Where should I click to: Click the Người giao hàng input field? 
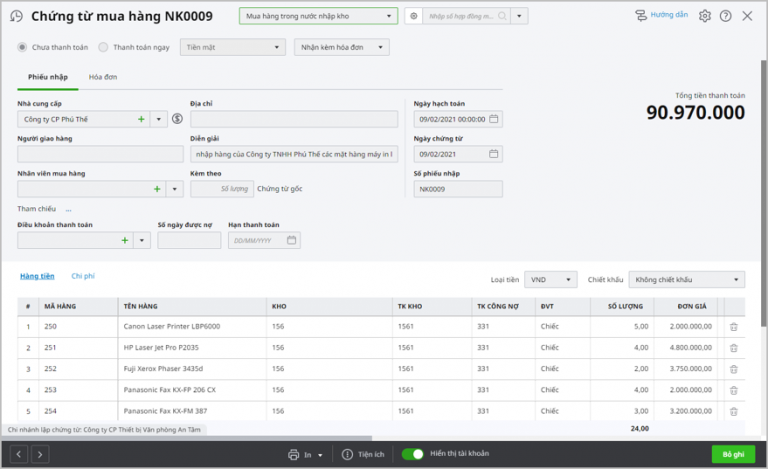[x=100, y=154]
